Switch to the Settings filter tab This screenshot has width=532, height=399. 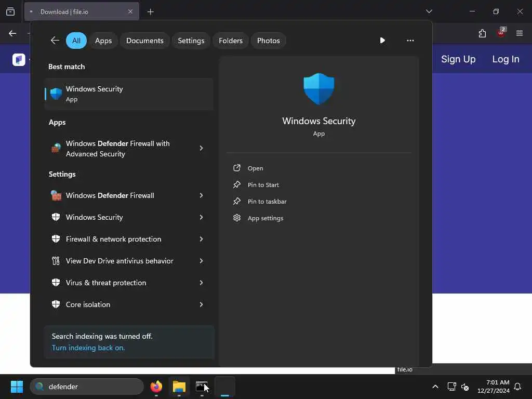(191, 41)
